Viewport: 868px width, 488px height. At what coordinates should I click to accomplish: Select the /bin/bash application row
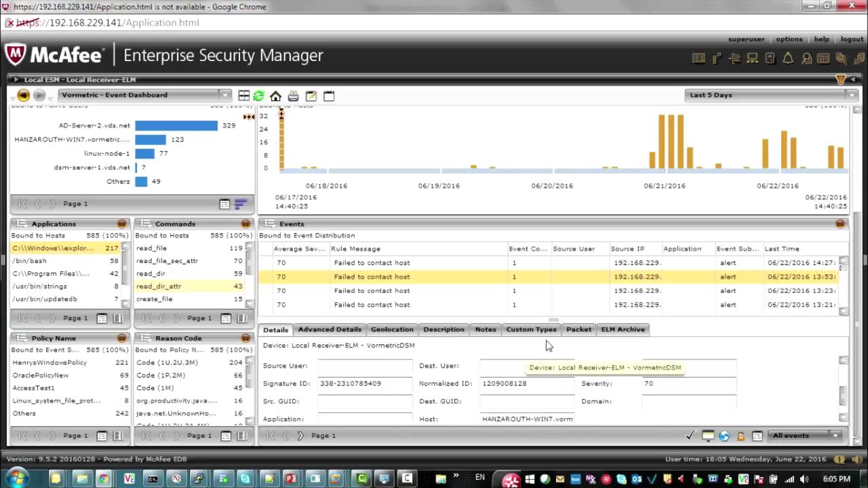65,261
